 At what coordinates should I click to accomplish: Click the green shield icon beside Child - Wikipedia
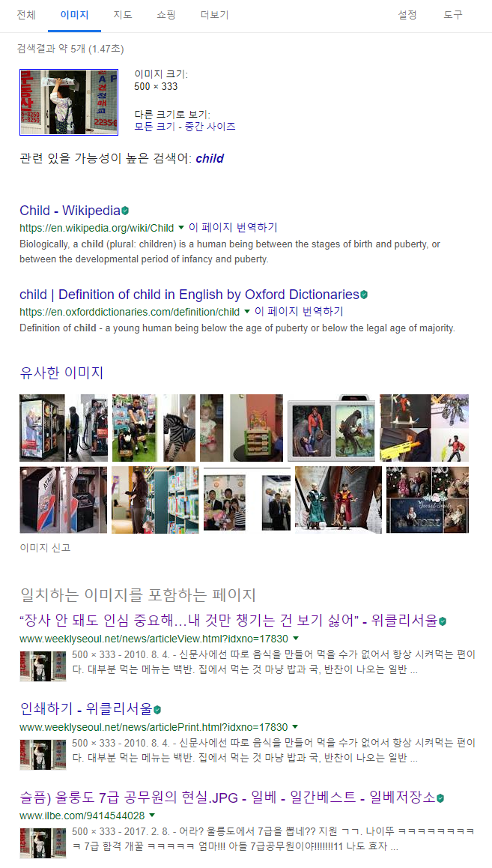pos(125,211)
